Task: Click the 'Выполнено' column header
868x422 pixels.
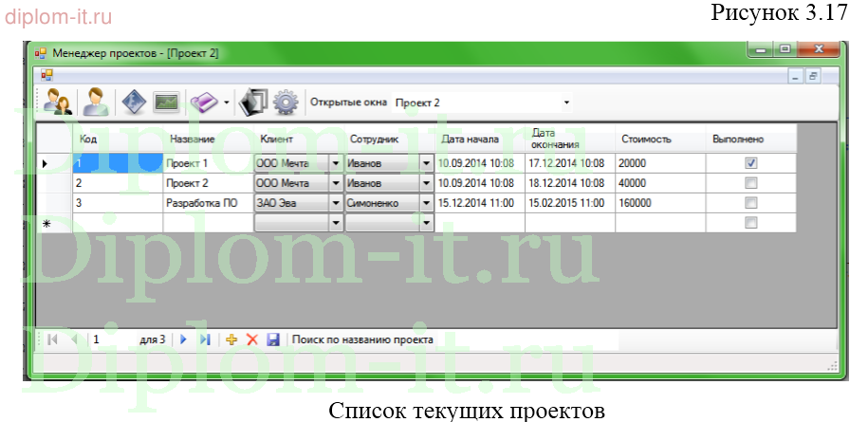Action: 750,138
